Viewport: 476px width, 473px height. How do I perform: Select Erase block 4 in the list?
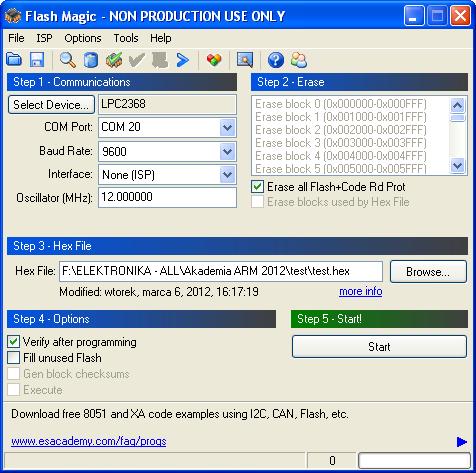coord(341,156)
